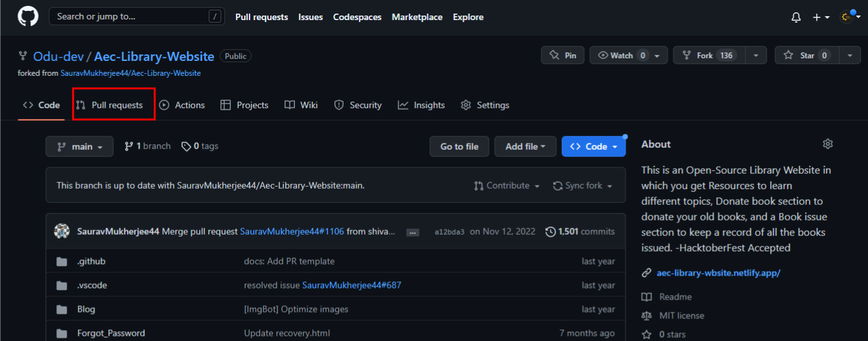The image size is (868, 341).
Task: Switch to the Wiki tab
Action: point(301,105)
